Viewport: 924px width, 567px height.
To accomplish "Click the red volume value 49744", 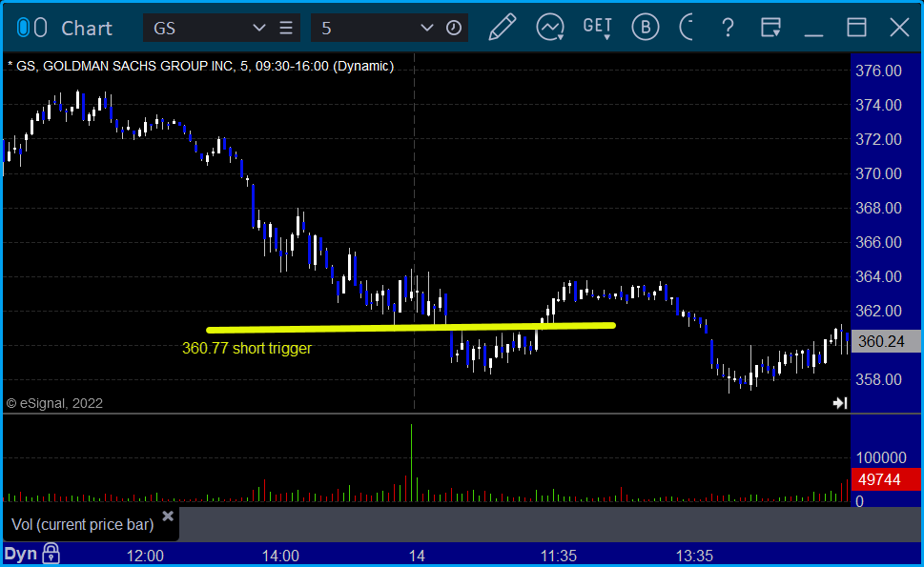I will (886, 479).
